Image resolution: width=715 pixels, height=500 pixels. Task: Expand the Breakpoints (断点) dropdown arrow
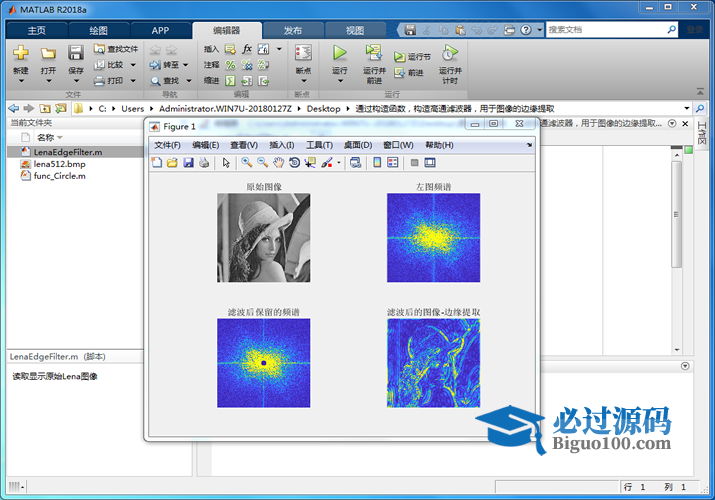point(304,81)
